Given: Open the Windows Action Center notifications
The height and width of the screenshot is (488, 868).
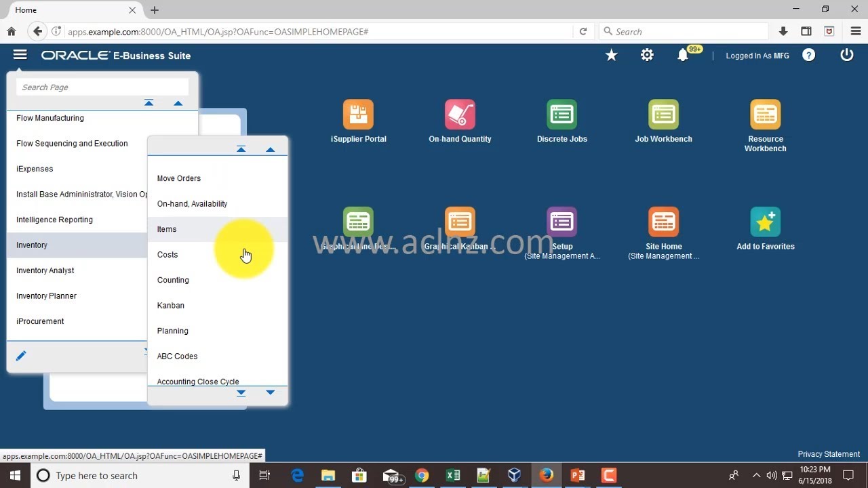Looking at the screenshot, I should point(848,475).
